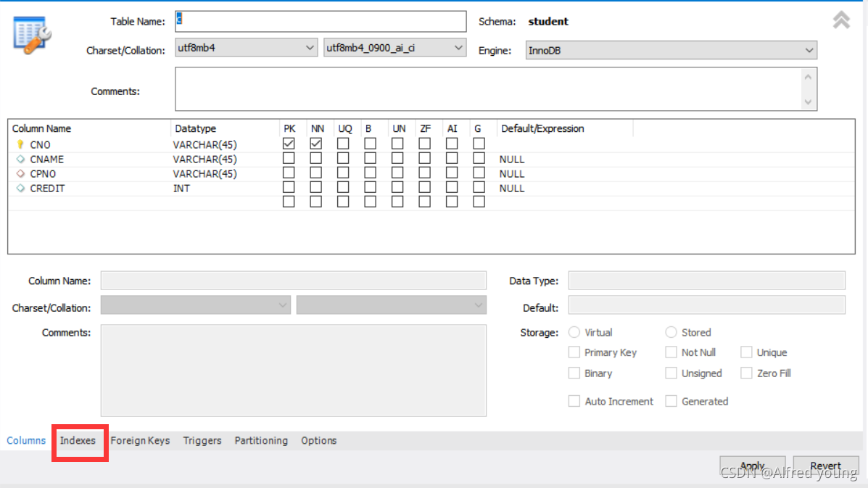Click NULL default of CNAME row
Image resolution: width=868 pixels, height=488 pixels.
point(511,160)
